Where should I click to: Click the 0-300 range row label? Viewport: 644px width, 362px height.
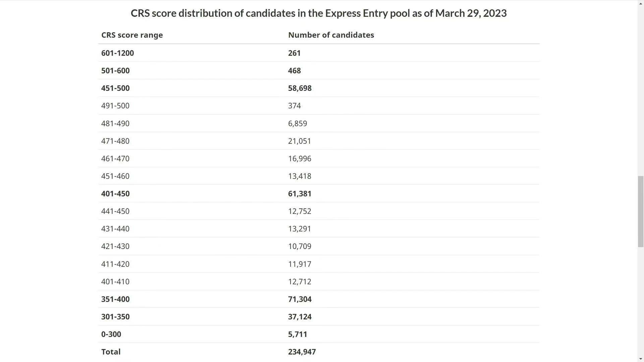point(111,334)
